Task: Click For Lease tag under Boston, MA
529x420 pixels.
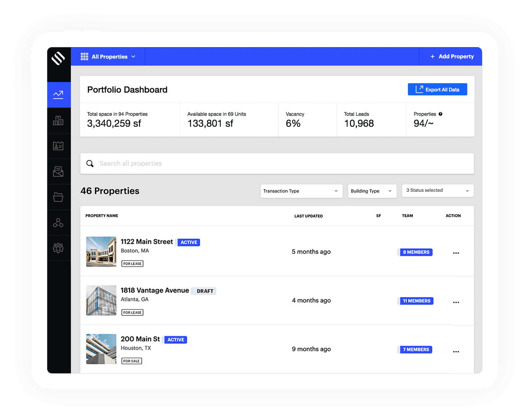Action: point(133,264)
